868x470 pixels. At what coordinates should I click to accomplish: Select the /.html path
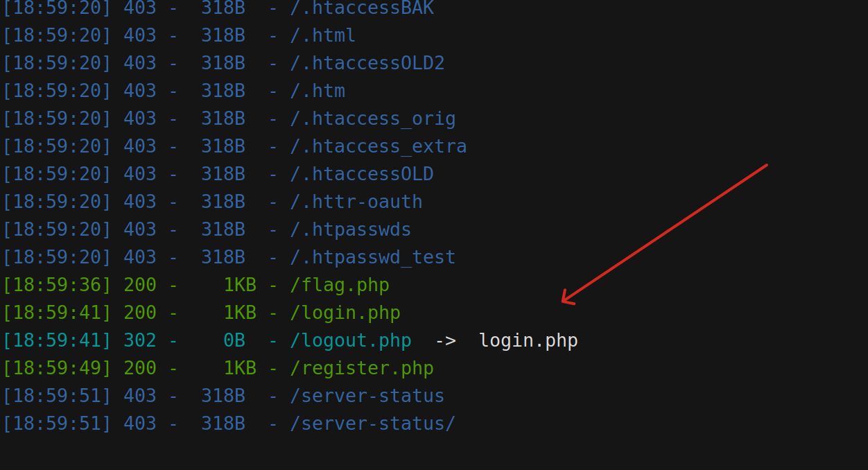pos(322,35)
